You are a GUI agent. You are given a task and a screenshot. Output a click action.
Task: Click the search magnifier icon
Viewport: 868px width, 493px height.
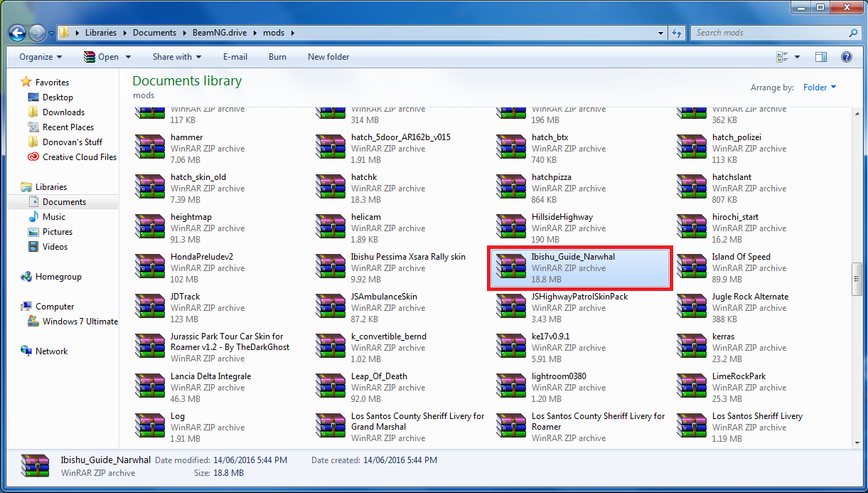pyautogui.click(x=854, y=33)
